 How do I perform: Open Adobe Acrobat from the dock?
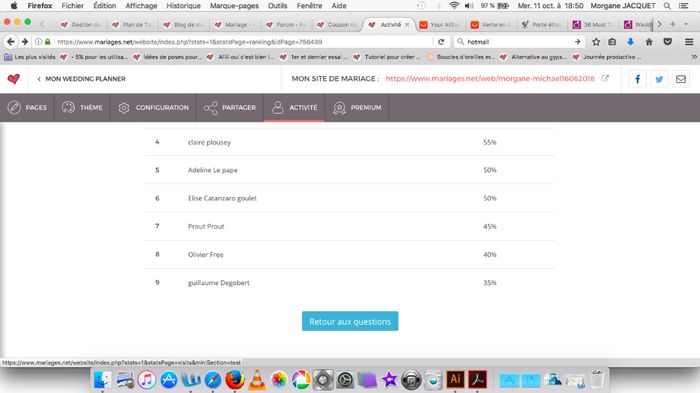(477, 380)
